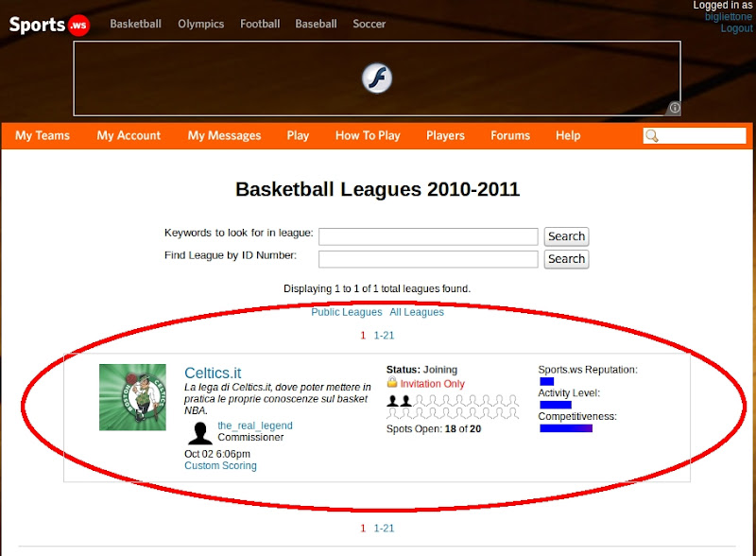
Task: Open the Football sport menu
Action: [x=260, y=24]
